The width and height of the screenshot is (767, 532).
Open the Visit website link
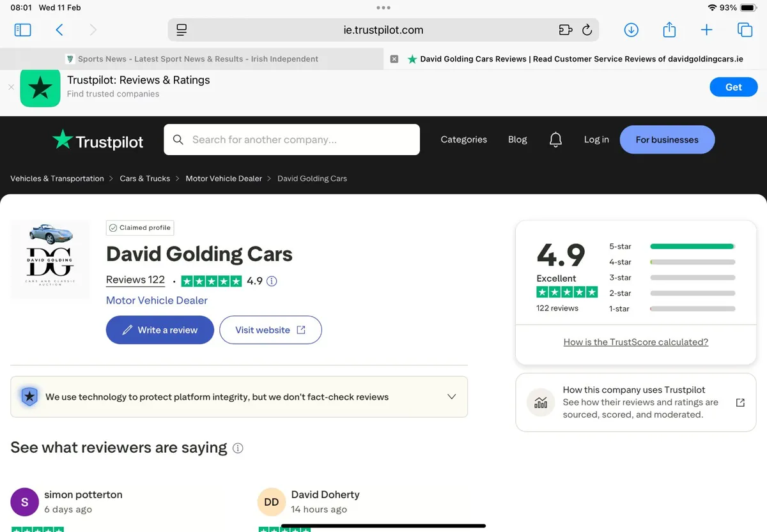point(270,330)
